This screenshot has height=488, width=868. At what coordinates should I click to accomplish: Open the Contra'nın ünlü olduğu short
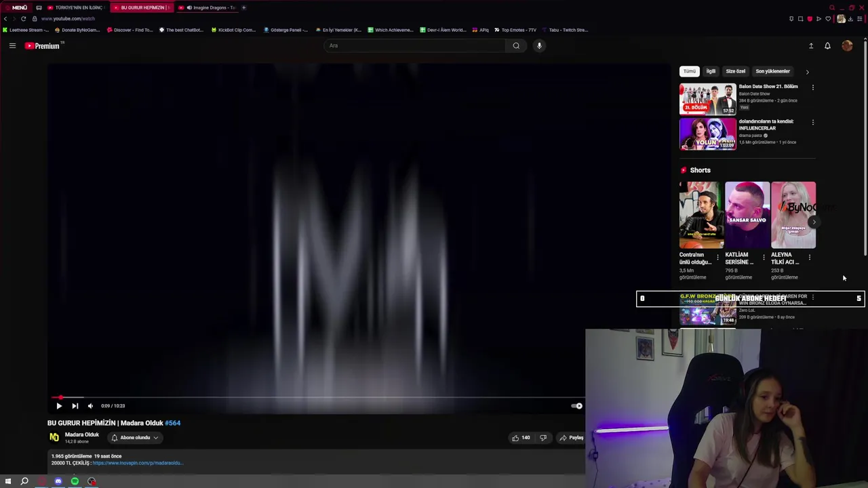(701, 215)
